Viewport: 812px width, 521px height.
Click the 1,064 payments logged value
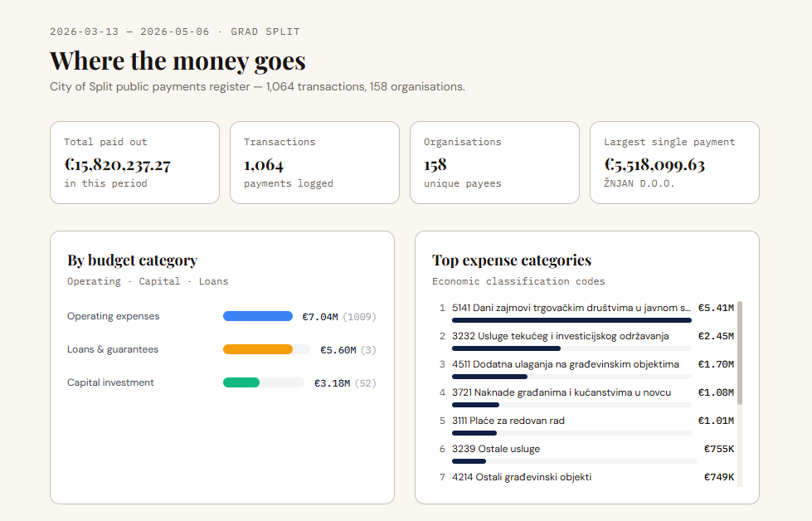(x=264, y=165)
